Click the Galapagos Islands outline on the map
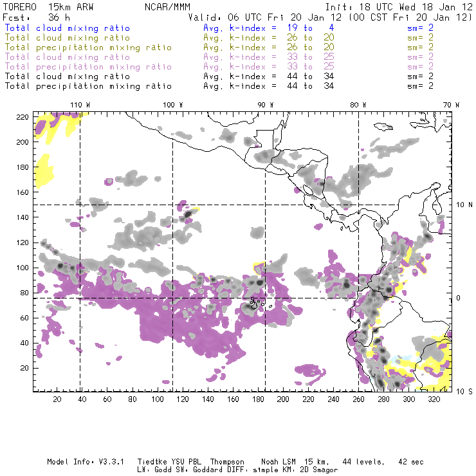 [255, 304]
